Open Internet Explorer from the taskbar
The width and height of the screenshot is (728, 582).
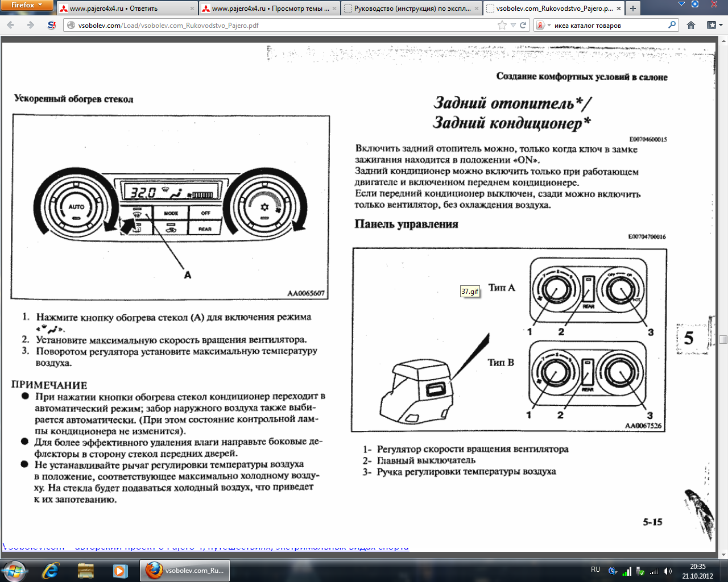point(51,570)
